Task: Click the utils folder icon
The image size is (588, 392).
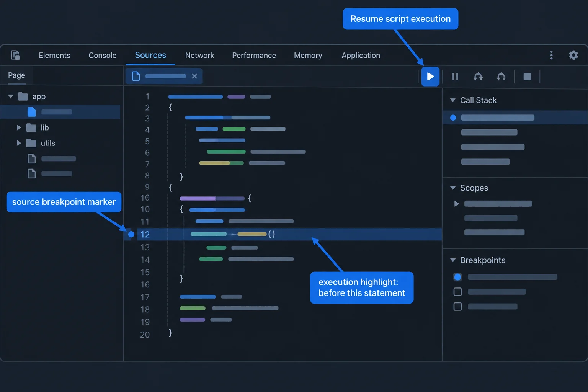Action: (31, 143)
